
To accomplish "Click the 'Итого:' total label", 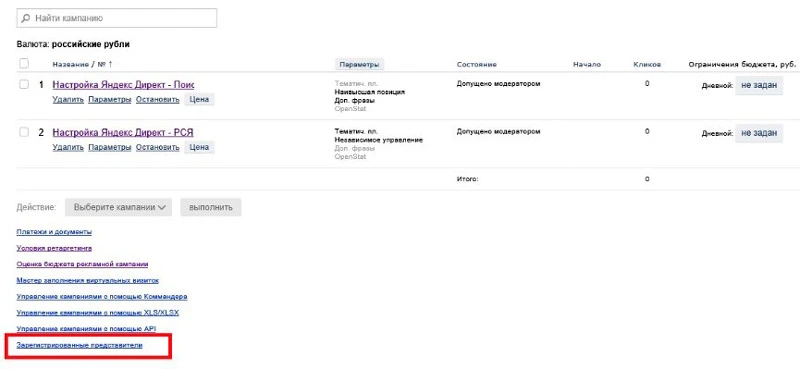I will 467,179.
